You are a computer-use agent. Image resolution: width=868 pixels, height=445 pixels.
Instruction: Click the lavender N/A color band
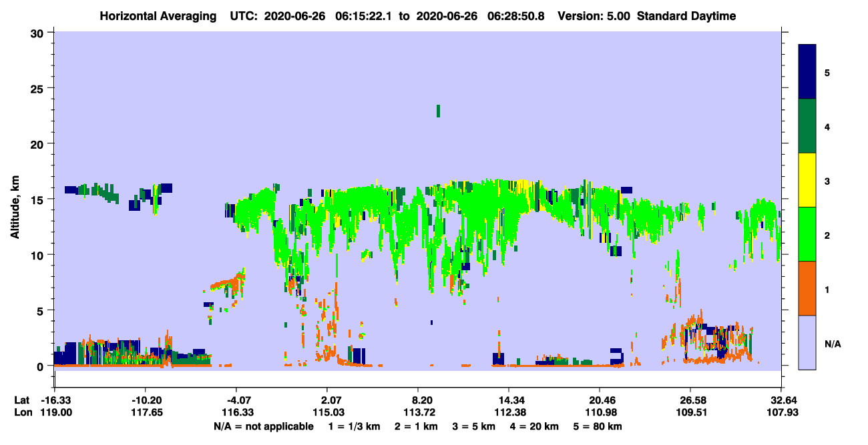click(807, 342)
